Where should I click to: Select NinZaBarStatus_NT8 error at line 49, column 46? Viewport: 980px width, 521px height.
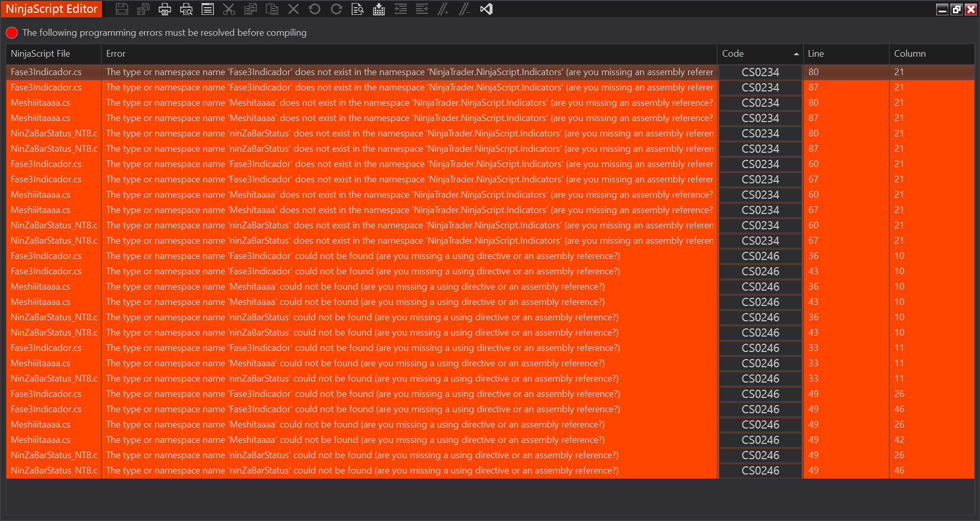point(490,470)
